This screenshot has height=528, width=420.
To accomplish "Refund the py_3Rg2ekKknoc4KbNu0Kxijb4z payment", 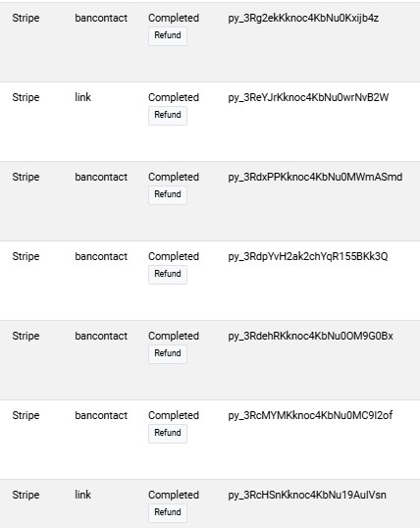I will (168, 36).
